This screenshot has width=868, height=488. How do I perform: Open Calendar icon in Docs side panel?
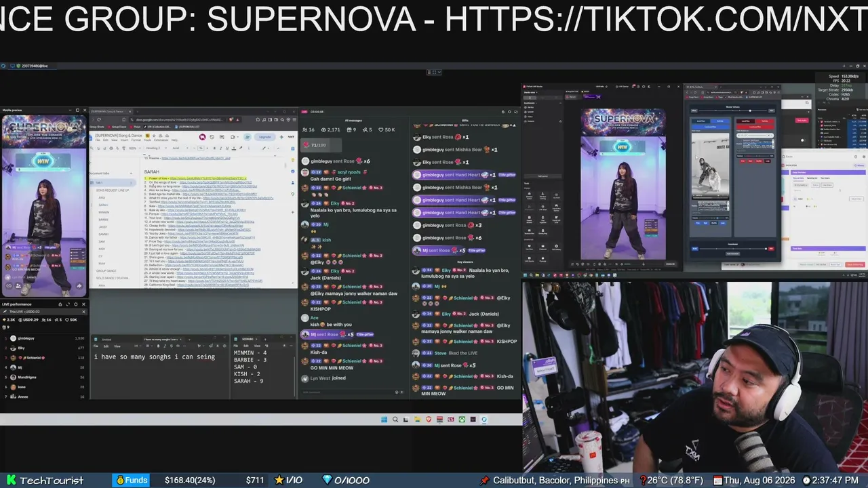[x=292, y=148]
